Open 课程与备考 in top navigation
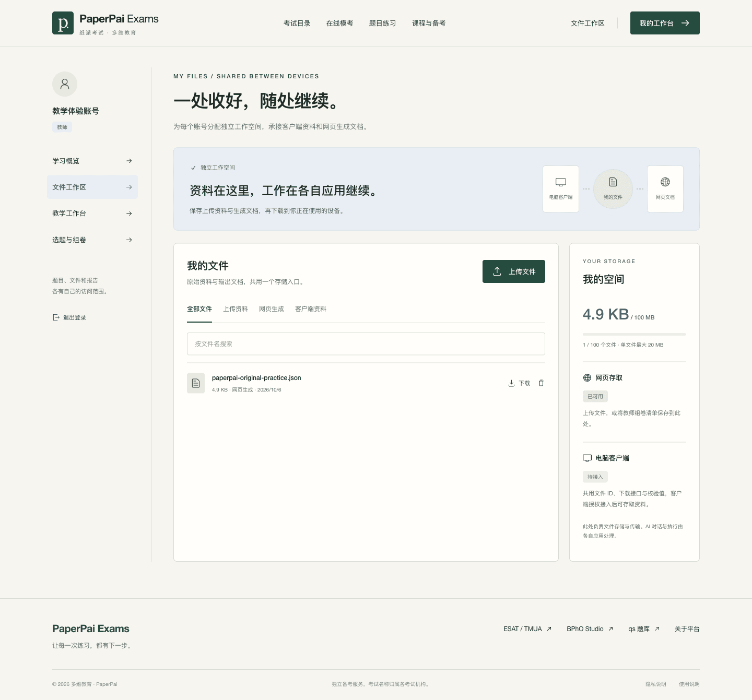The height and width of the screenshot is (700, 752). click(429, 23)
